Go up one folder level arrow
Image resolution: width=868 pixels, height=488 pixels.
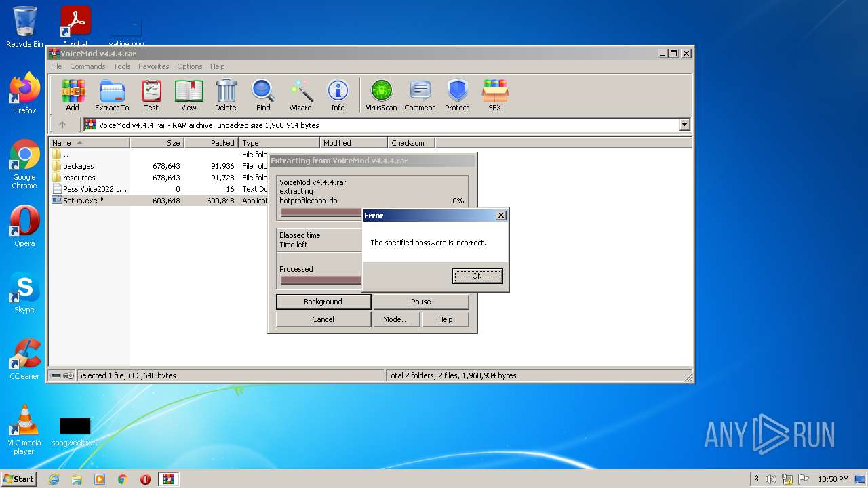(62, 125)
